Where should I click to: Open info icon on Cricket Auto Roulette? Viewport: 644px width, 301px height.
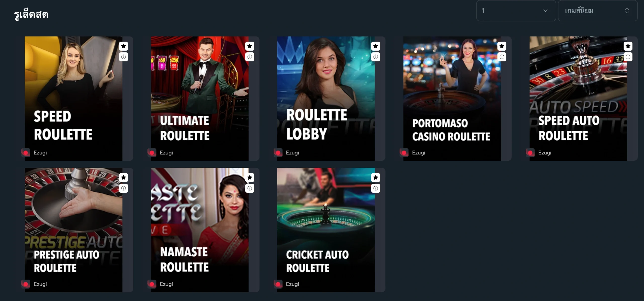tap(376, 188)
